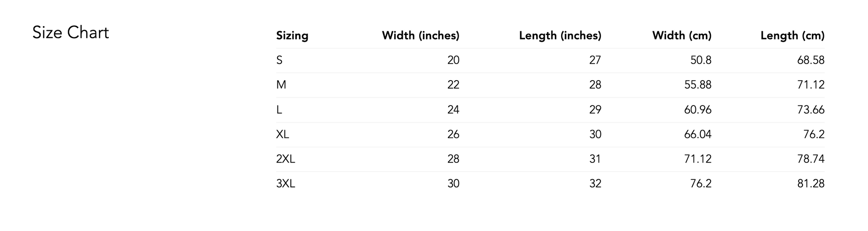
Task: Select the L size row label
Action: click(x=279, y=109)
